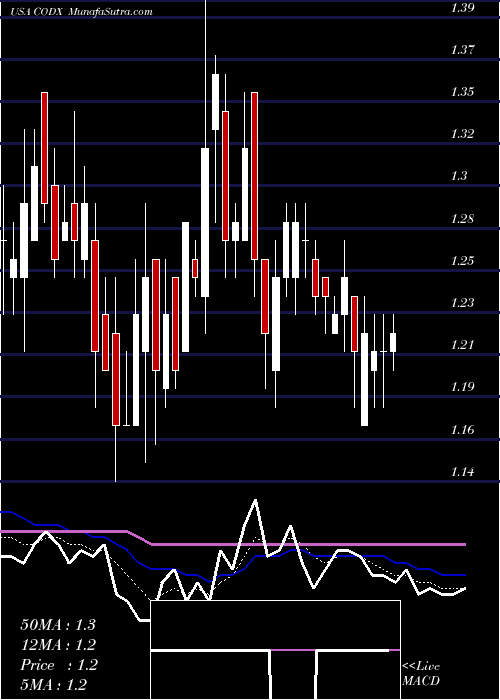Image resolution: width=500 pixels, height=700 pixels.
Task: Select the last white candlestick on the right
Action: tap(393, 342)
